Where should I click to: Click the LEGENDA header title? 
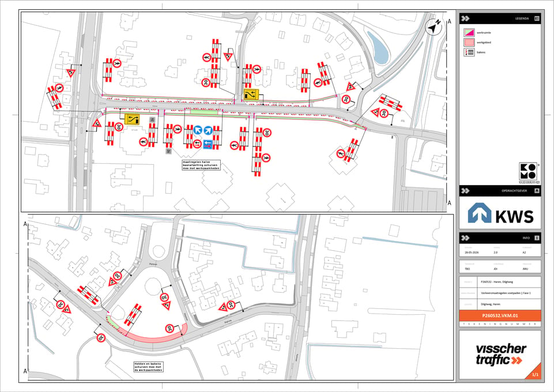click(522, 18)
